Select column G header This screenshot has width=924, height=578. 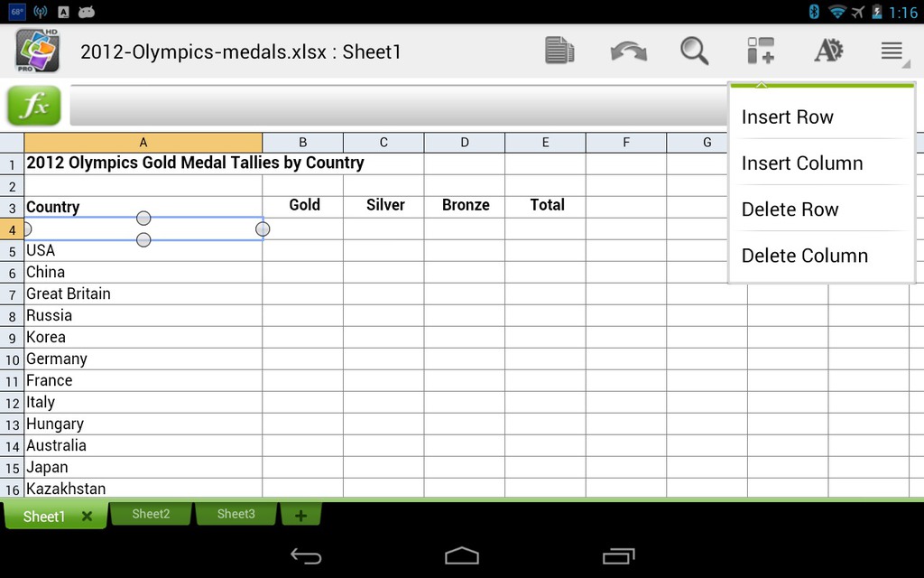[698, 142]
